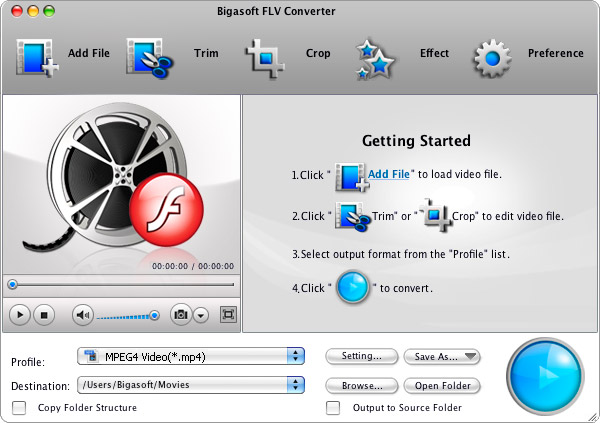Switch preview to full screen
The width and height of the screenshot is (600, 423).
[x=228, y=315]
